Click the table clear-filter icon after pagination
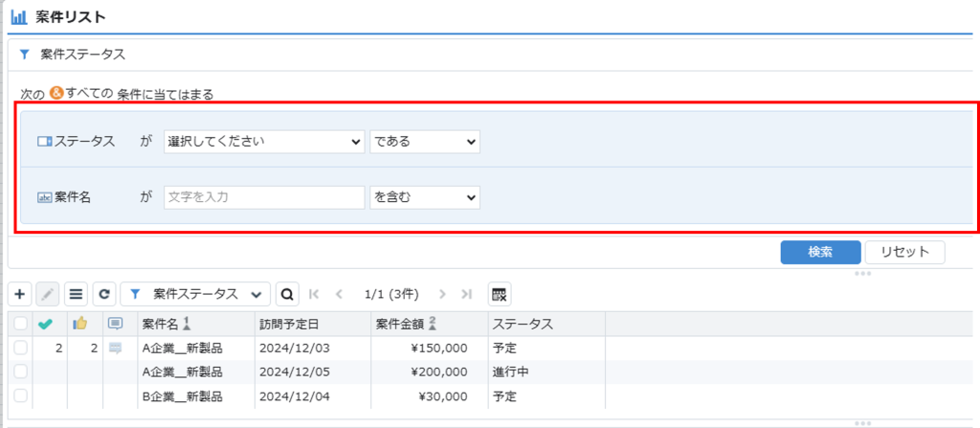Screen dimensions: 980x428 (x=500, y=293)
